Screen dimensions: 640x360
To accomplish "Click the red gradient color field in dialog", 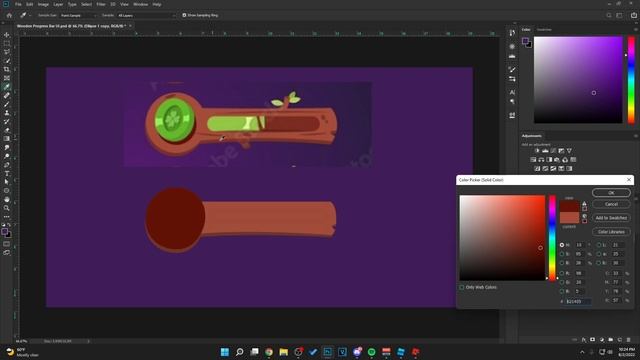I will tap(502, 238).
